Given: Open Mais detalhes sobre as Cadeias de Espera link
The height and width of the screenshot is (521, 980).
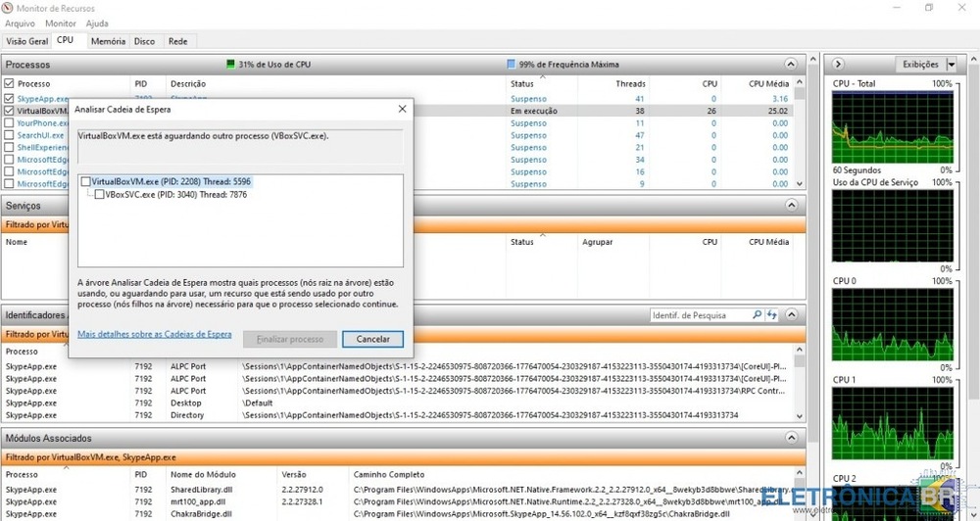Looking at the screenshot, I should tap(154, 335).
